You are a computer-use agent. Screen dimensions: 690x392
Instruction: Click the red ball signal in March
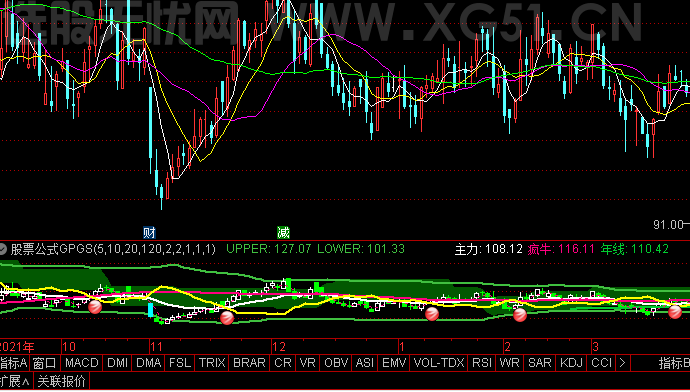pyautogui.click(x=675, y=312)
